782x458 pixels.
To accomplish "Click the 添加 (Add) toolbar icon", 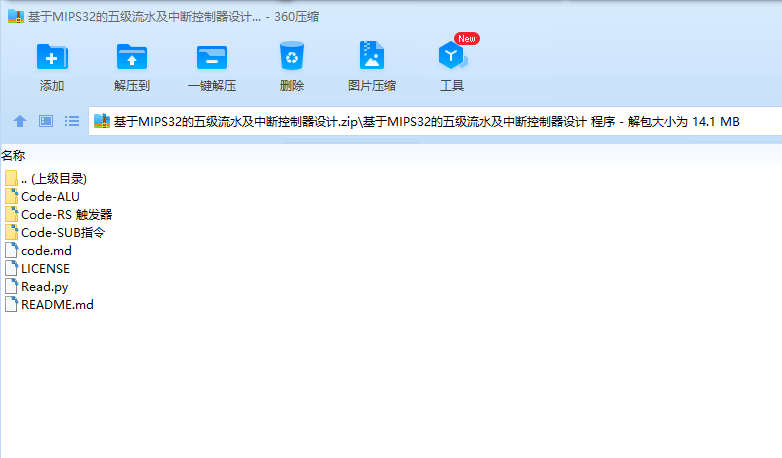I will click(52, 57).
